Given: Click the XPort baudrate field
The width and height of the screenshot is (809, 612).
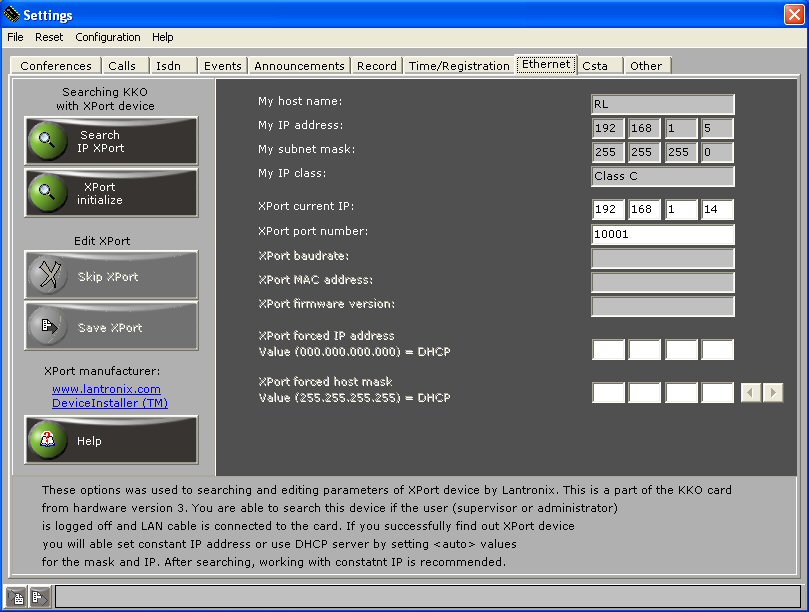Looking at the screenshot, I should [x=662, y=259].
